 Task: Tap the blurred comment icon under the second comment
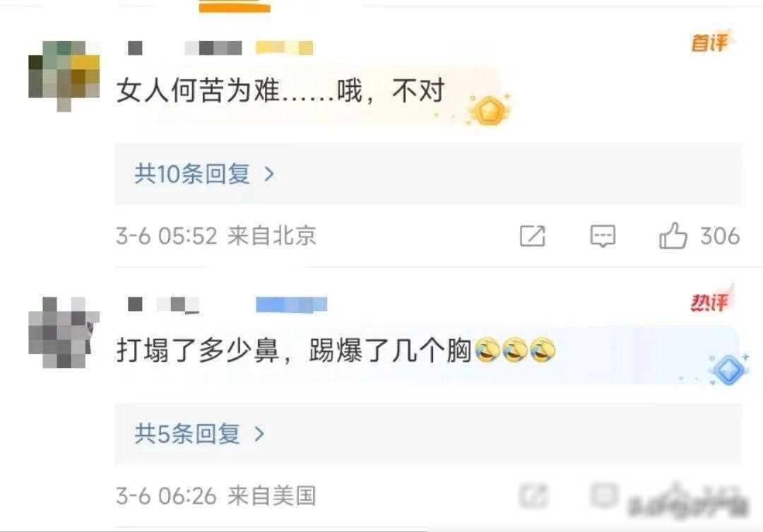pos(604,495)
